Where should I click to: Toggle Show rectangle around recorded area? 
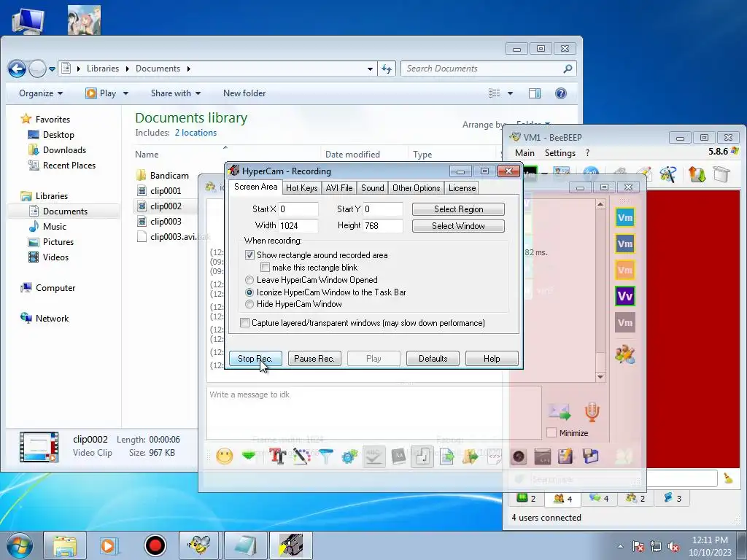coord(249,255)
